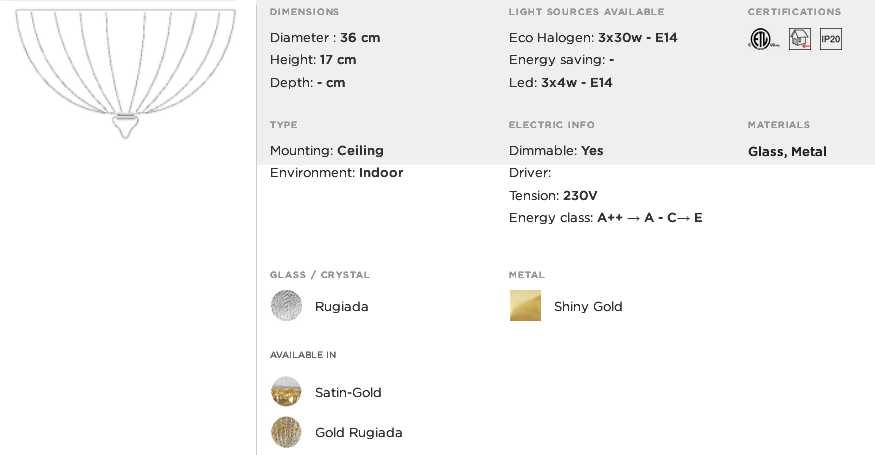Click the Rugiada glass label
Screen dimensions: 875x455
342,307
